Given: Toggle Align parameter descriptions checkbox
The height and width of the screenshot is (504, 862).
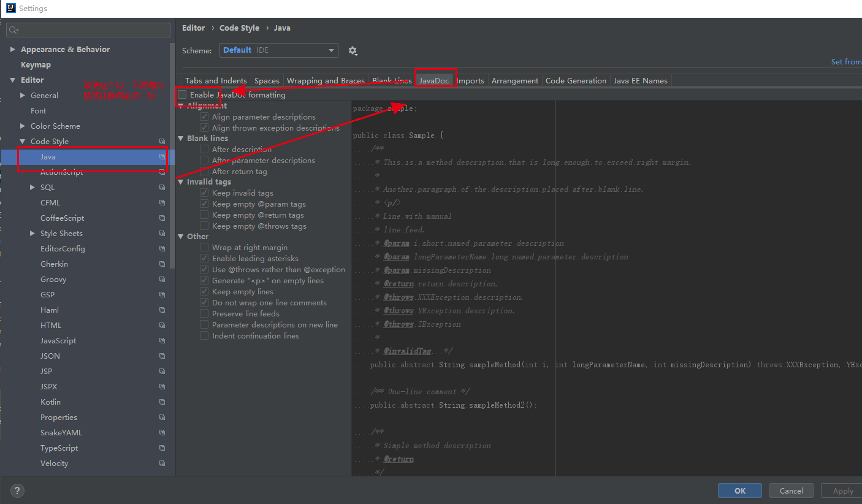Looking at the screenshot, I should (204, 117).
